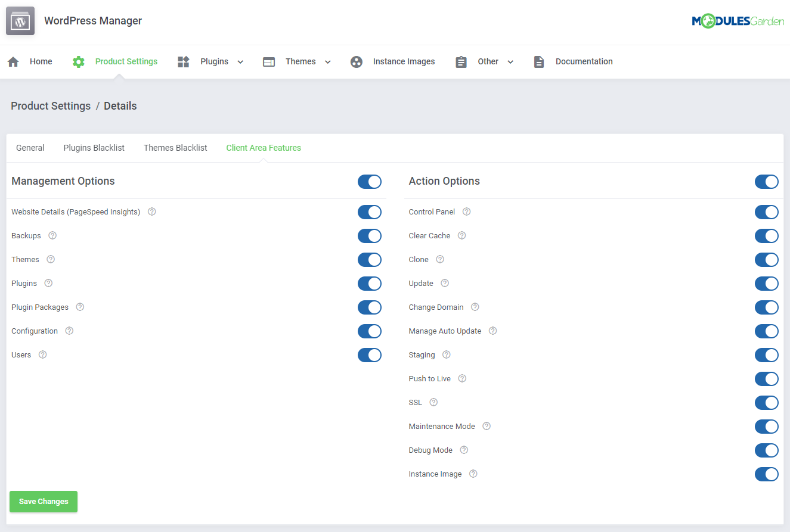
Task: Disable the Change Domain toggle
Action: click(767, 307)
